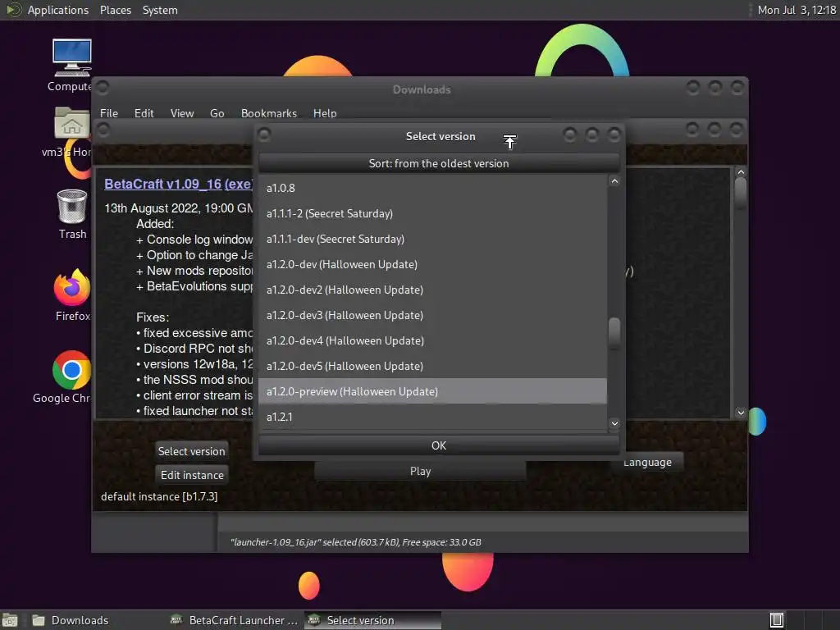Viewport: 840px width, 630px height.
Task: Select version a1.2.0-dev4 (Halloween Update)
Action: coord(432,340)
